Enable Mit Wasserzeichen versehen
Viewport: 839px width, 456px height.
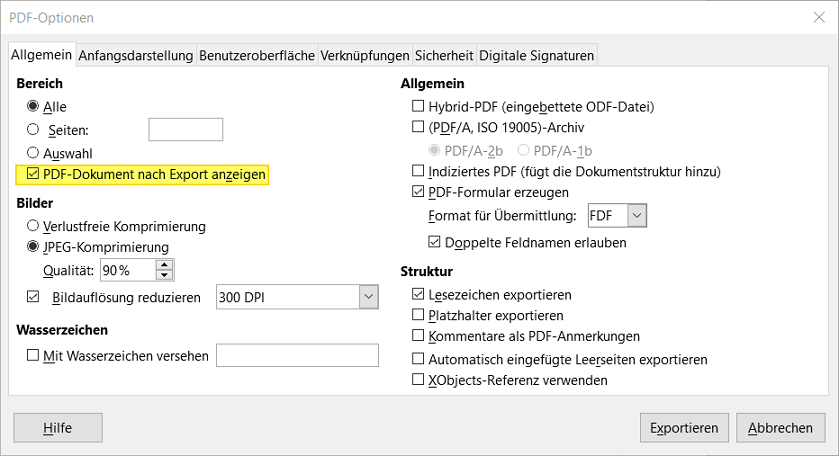coord(33,355)
